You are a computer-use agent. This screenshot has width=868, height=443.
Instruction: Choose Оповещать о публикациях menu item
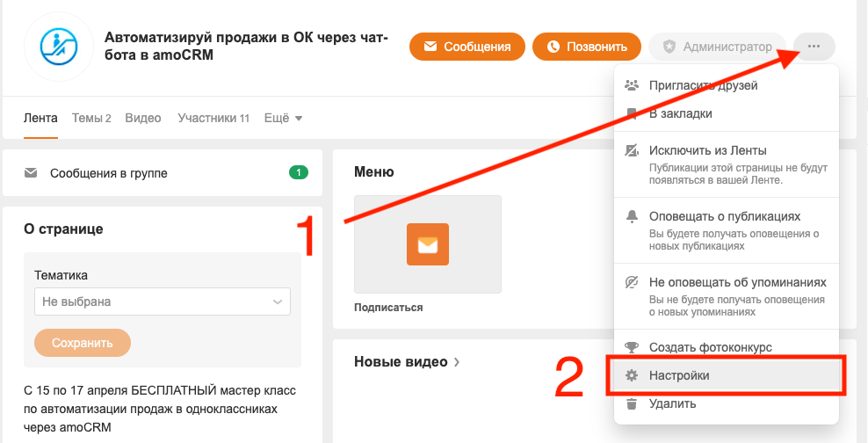pos(727,230)
